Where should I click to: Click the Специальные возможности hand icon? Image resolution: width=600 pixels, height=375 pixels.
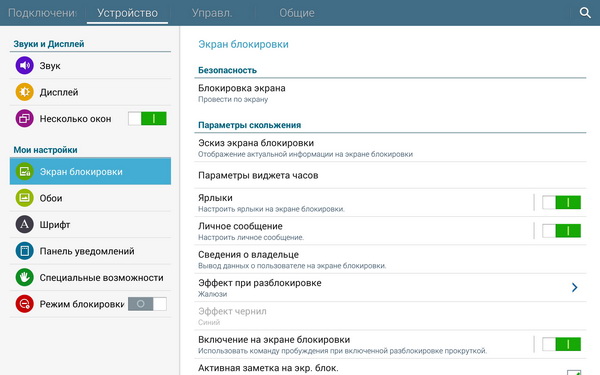coord(24,277)
